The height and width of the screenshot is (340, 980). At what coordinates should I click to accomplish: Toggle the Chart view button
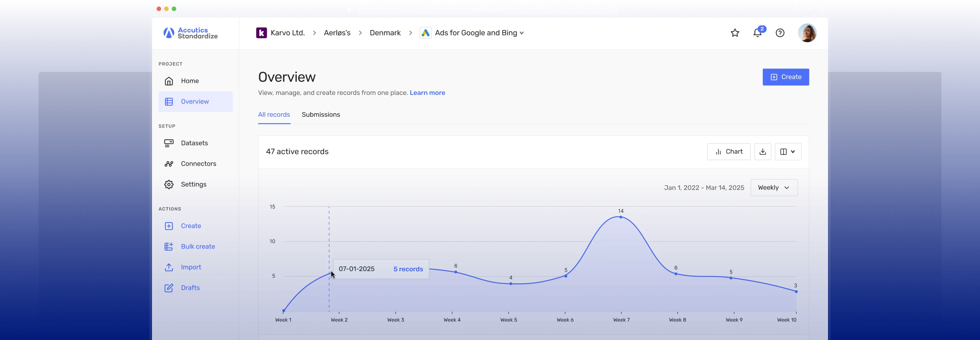pos(728,152)
